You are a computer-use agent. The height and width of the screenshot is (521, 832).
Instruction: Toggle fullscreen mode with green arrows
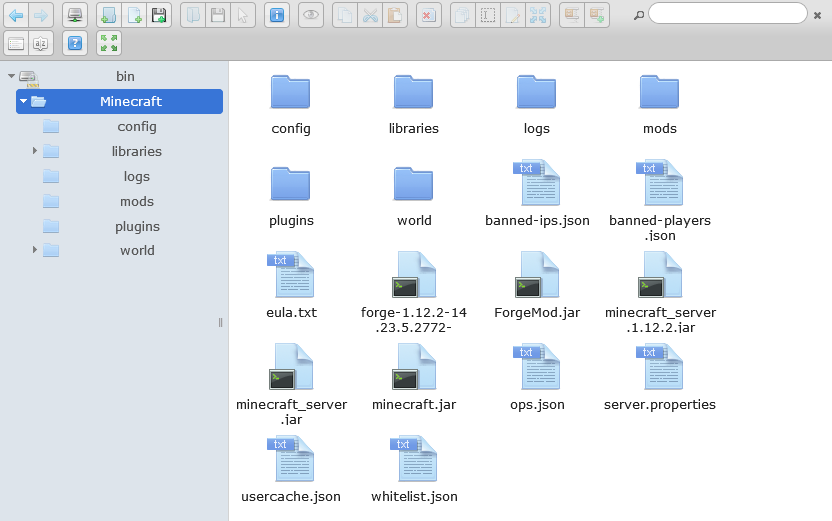(109, 43)
